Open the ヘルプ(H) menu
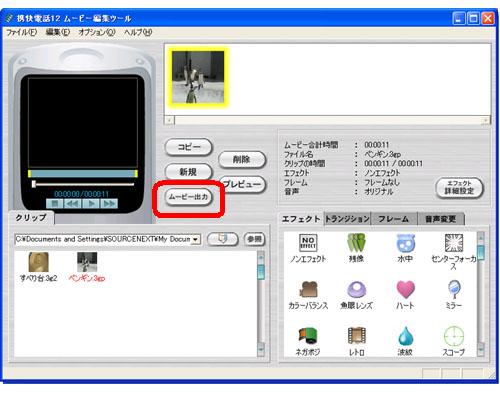Viewport: 500px width, 397px height. (138, 32)
